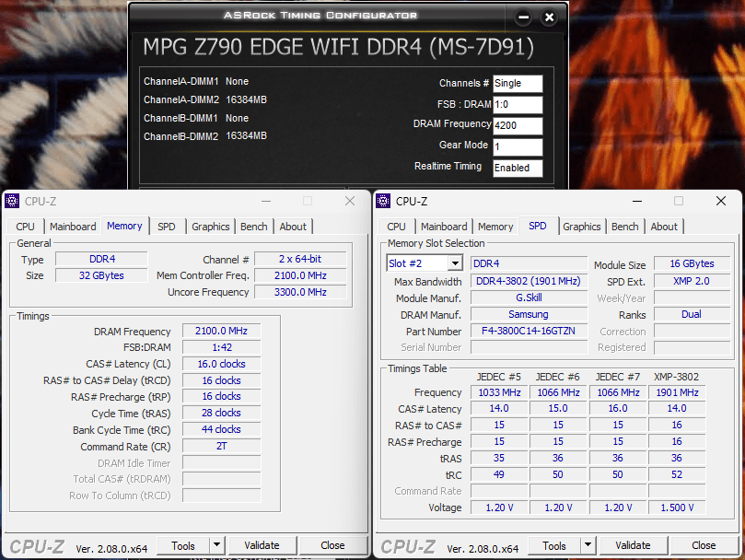
Task: Click the Ranks value Dual
Action: coord(692,314)
